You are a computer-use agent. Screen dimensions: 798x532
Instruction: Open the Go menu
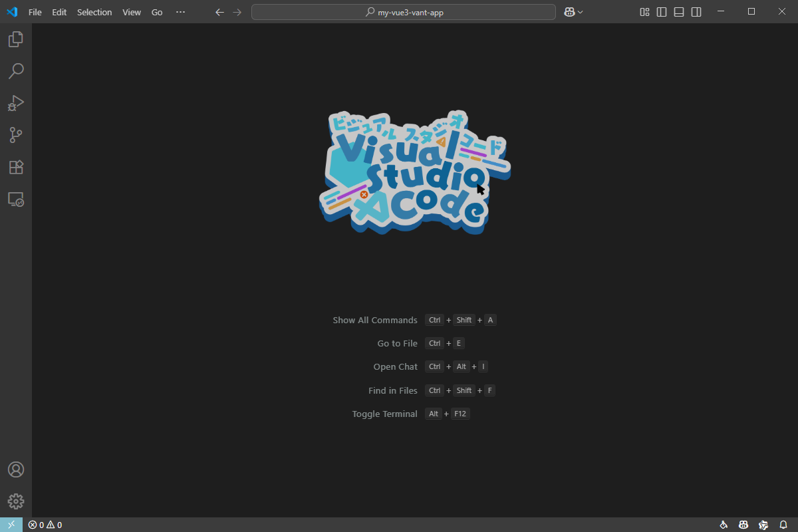click(x=157, y=12)
